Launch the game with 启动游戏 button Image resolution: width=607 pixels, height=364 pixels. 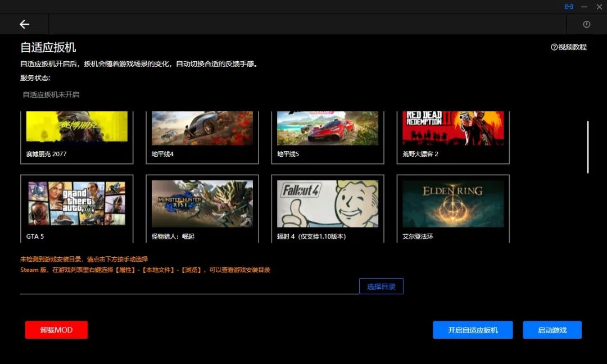pyautogui.click(x=552, y=330)
